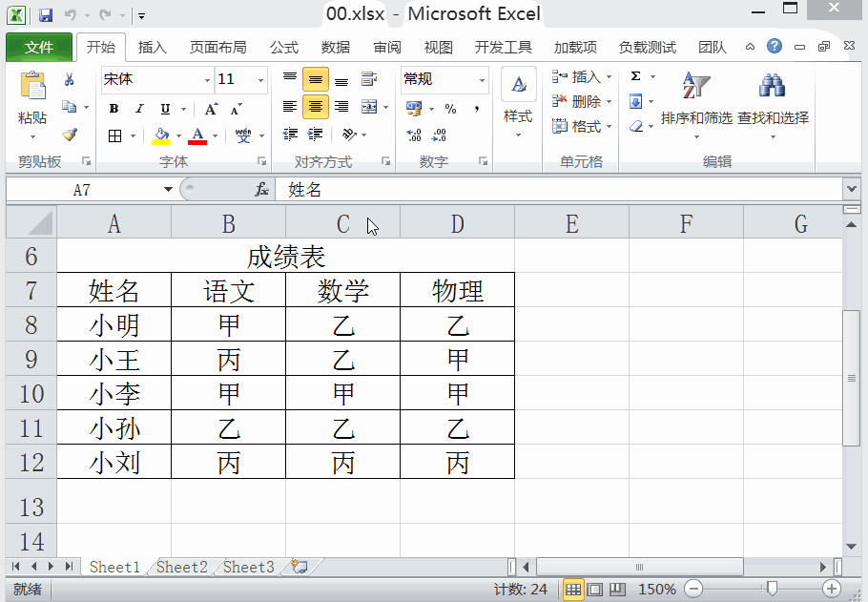Select the center alignment icon
Screen dimensions: 868x602
point(315,108)
